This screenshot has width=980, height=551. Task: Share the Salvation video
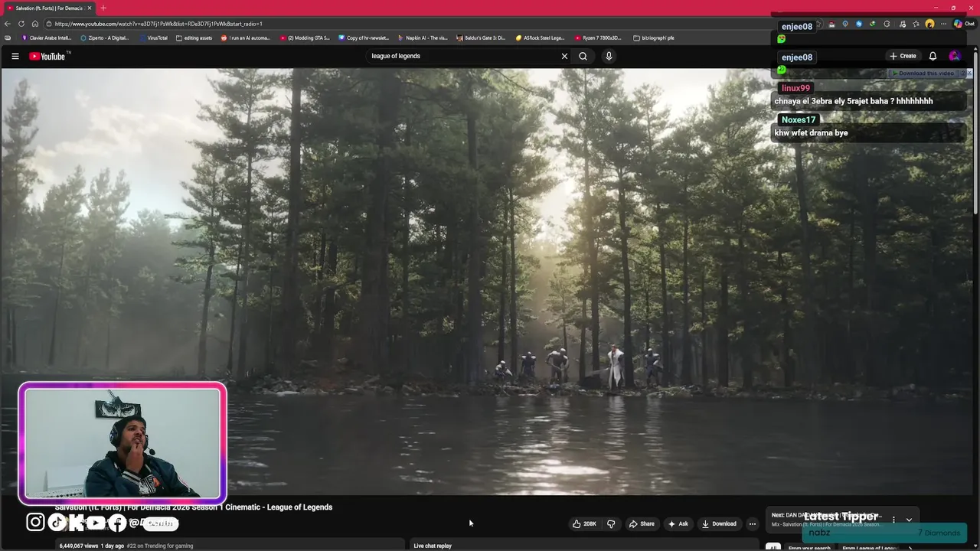pyautogui.click(x=642, y=524)
